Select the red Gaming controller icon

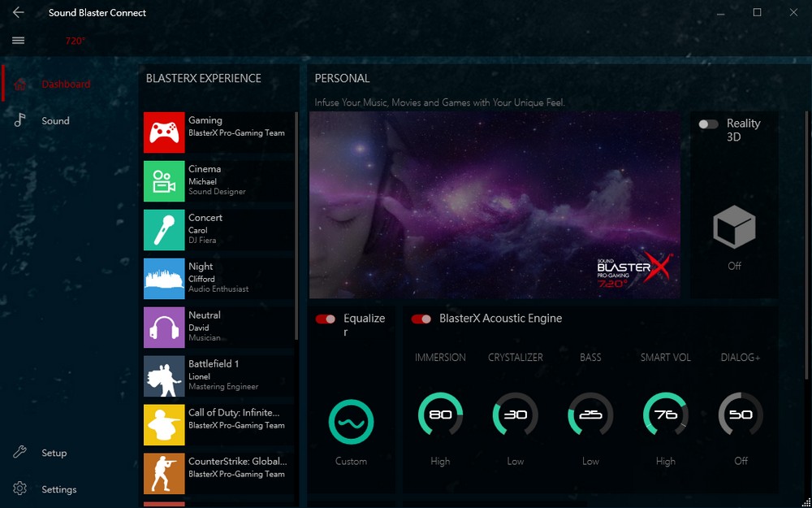click(164, 132)
